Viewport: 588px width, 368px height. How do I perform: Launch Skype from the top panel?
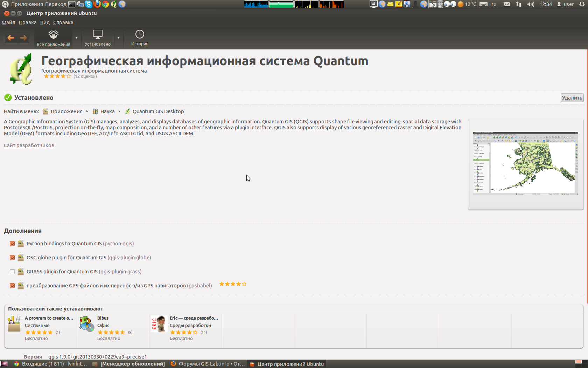[x=89, y=4]
